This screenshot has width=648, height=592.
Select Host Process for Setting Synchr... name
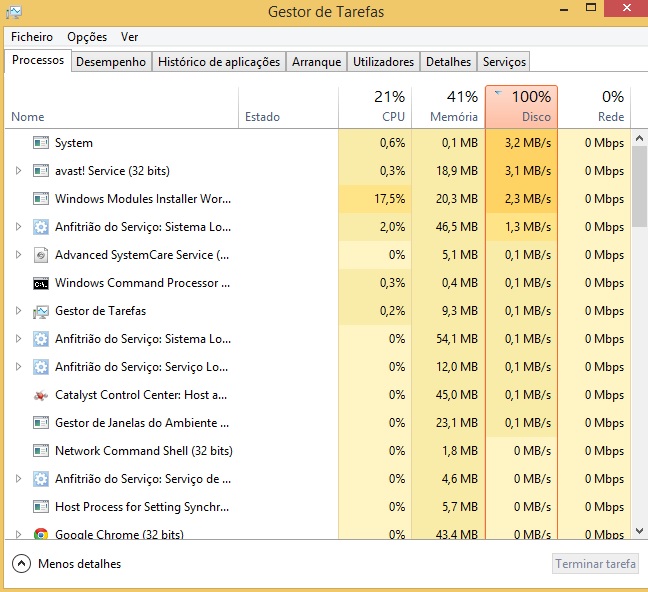coord(142,507)
